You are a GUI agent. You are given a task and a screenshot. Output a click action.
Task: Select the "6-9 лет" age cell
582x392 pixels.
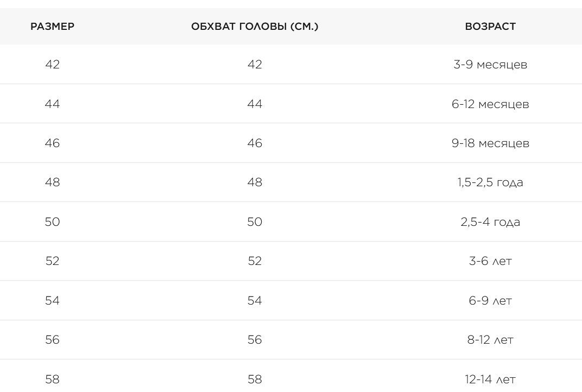pyautogui.click(x=490, y=300)
